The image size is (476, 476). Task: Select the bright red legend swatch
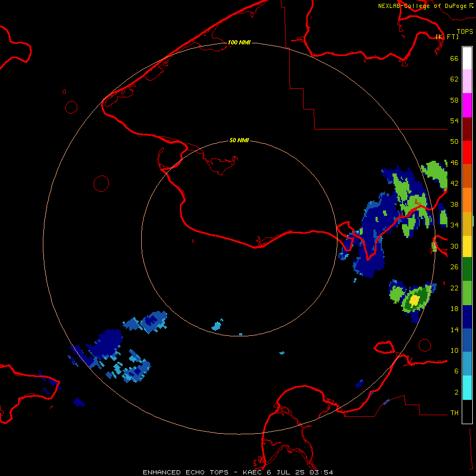[467, 152]
